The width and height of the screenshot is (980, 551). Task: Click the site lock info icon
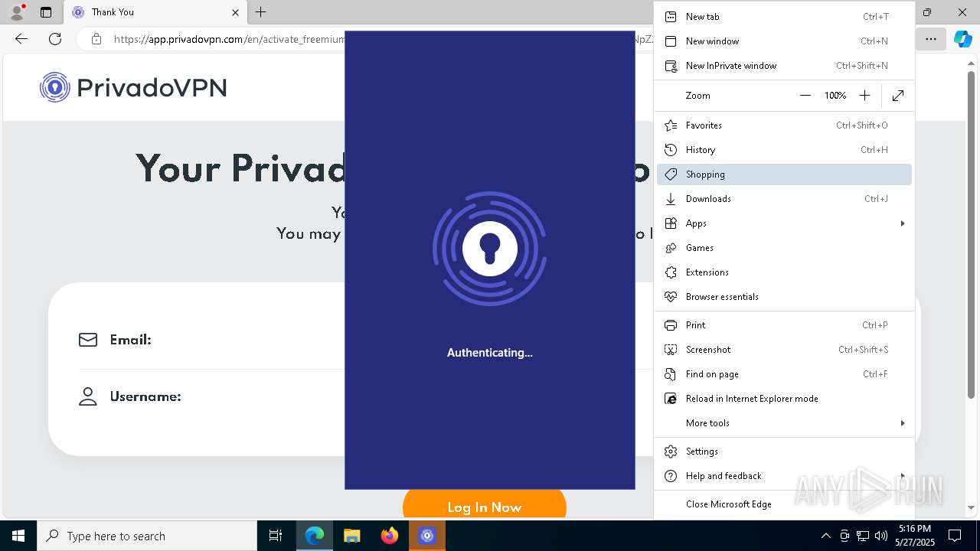pos(96,39)
